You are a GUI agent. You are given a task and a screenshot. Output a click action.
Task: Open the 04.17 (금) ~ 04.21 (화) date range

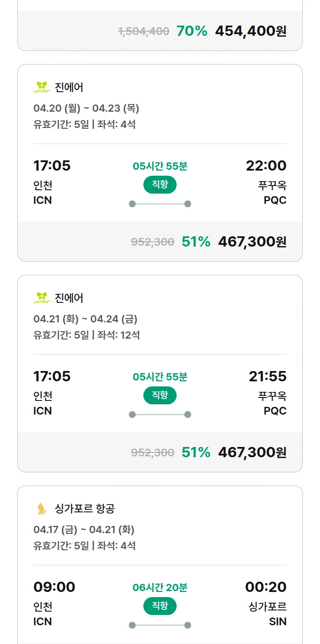(84, 530)
